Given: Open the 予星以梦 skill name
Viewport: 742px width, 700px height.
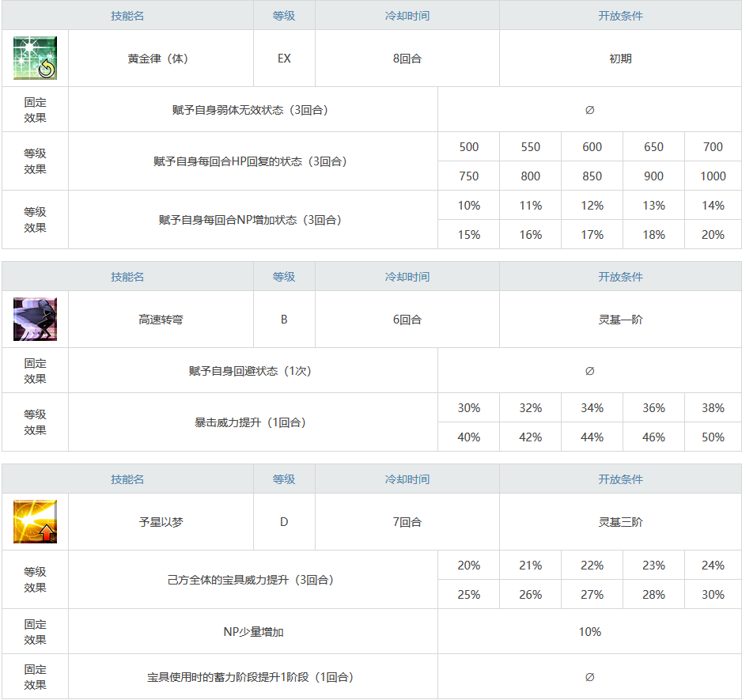Looking at the screenshot, I should click(161, 522).
